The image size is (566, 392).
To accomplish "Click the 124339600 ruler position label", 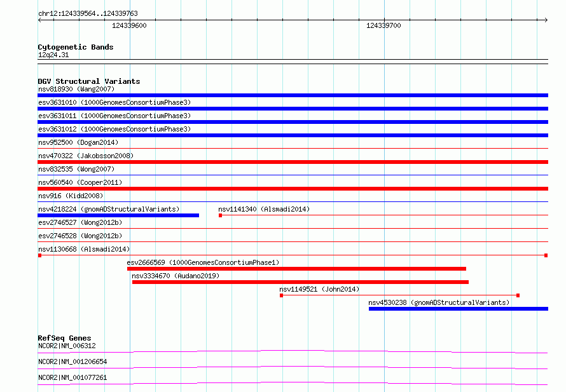I will (x=129, y=25).
